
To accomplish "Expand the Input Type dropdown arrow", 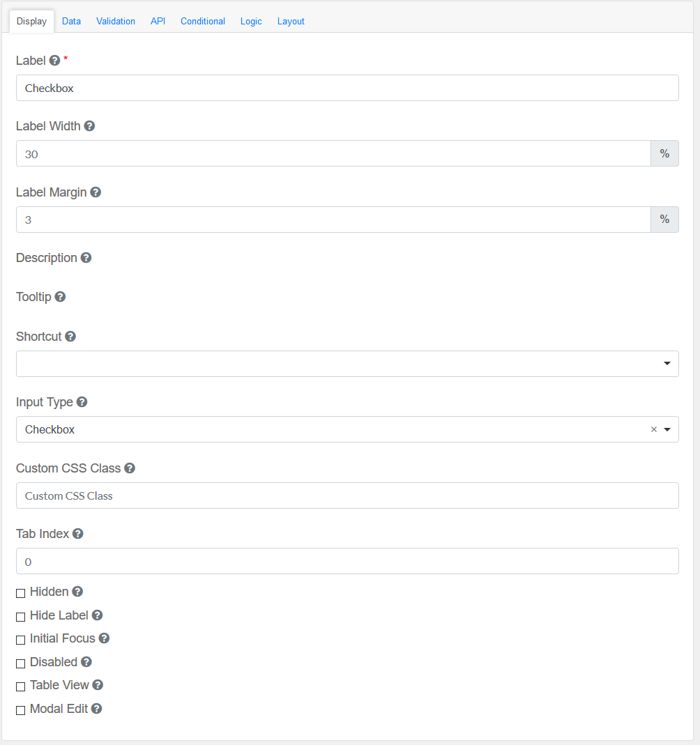I will click(x=667, y=429).
